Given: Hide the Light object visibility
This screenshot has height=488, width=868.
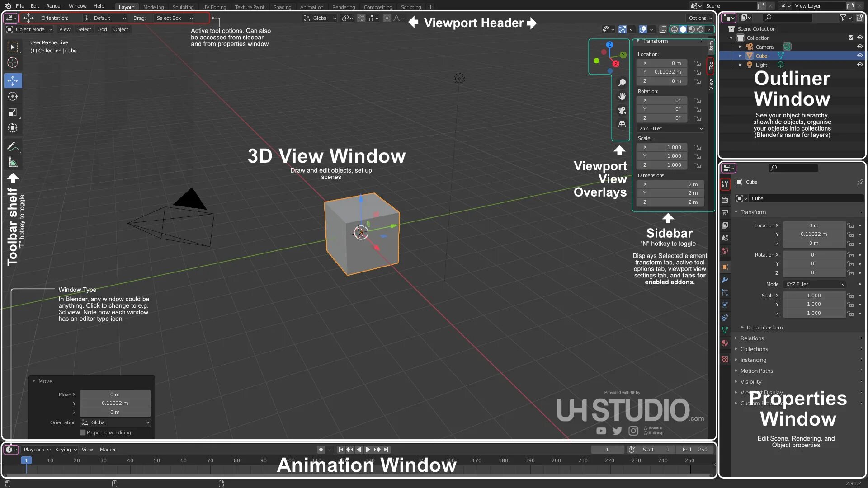Looking at the screenshot, I should point(860,65).
